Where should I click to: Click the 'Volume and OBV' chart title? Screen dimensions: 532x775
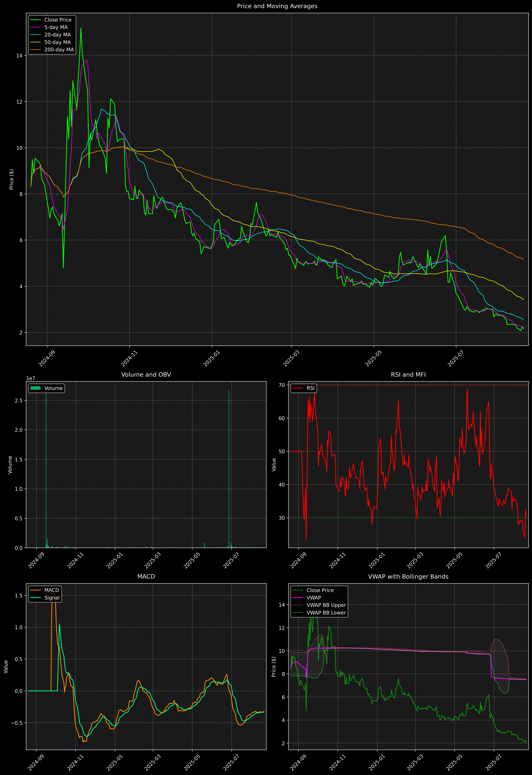pos(146,374)
